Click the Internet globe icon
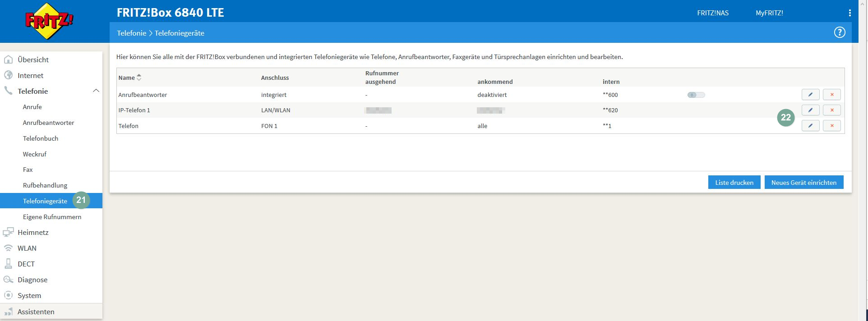 pyautogui.click(x=8, y=75)
